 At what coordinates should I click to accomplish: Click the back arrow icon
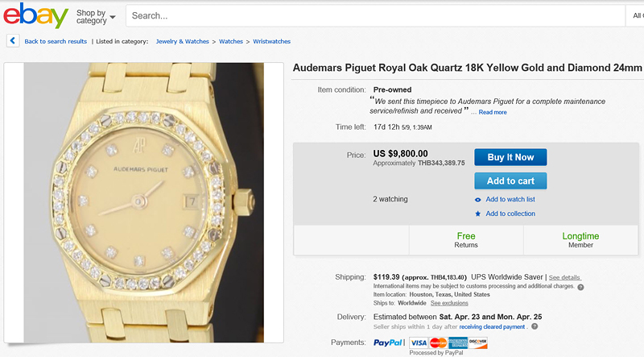13,40
